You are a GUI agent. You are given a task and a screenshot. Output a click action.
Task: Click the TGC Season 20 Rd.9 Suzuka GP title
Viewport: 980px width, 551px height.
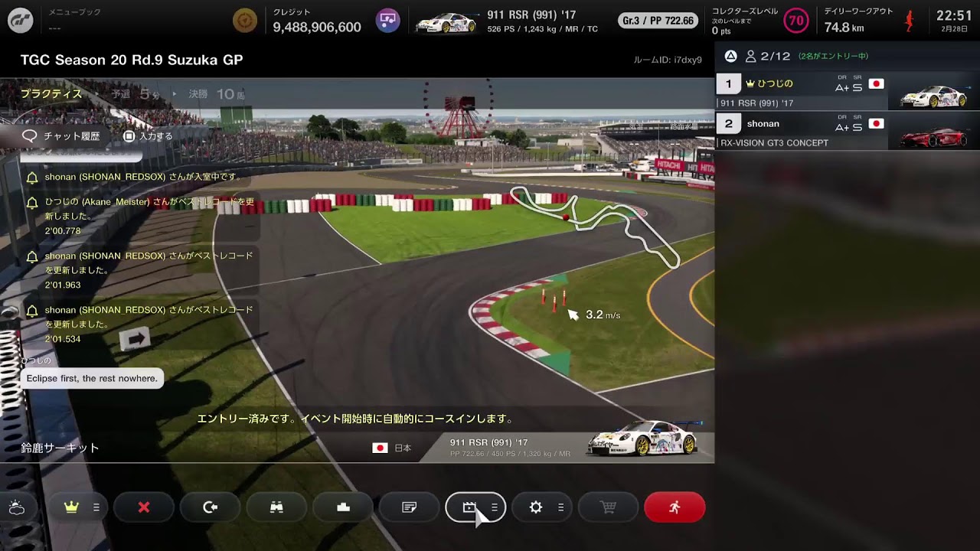(132, 60)
